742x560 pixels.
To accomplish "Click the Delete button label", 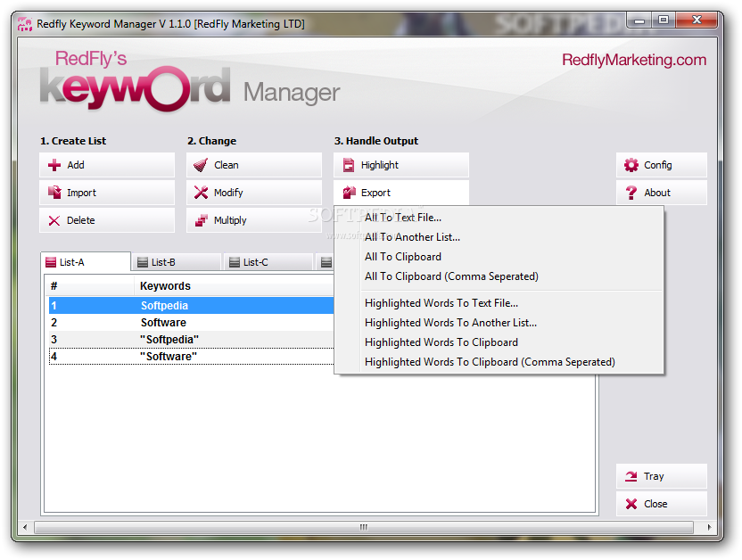I will click(x=81, y=220).
